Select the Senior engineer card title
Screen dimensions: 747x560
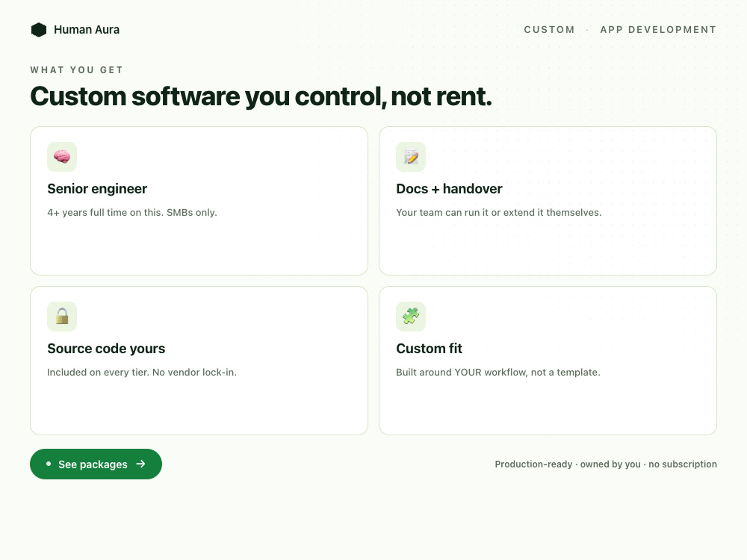point(97,189)
